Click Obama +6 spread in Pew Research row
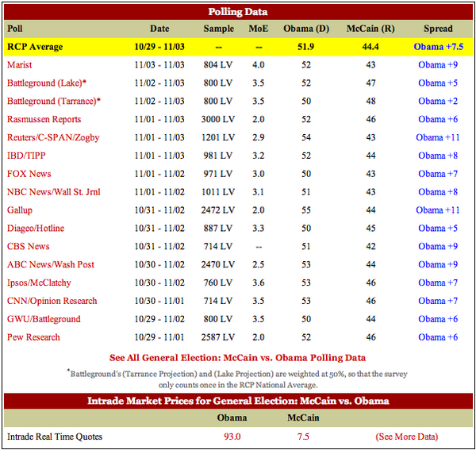This screenshot has height=450, width=476. click(438, 337)
